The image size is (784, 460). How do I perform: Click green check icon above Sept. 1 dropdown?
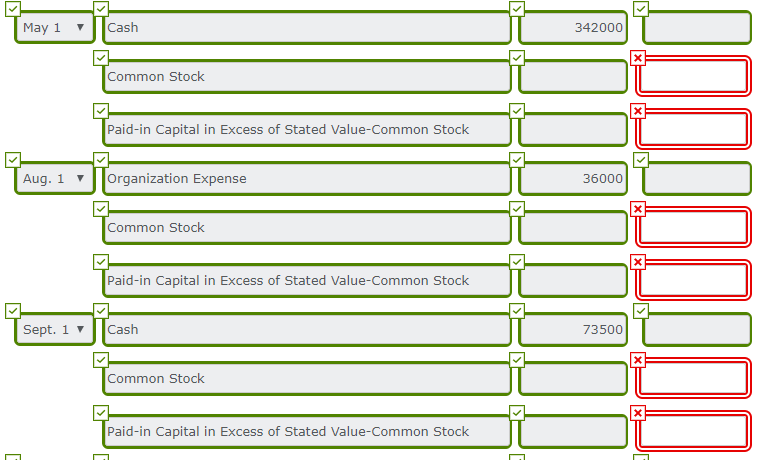[x=13, y=311]
